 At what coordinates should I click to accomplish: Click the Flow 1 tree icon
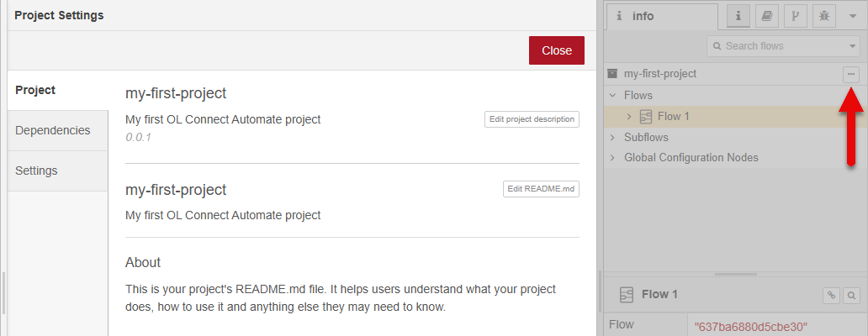tap(646, 116)
